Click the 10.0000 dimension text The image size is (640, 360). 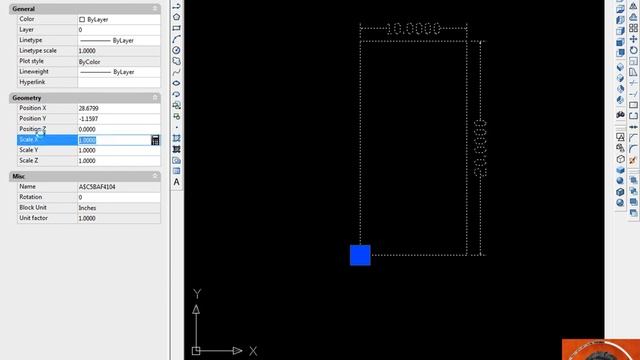(413, 29)
